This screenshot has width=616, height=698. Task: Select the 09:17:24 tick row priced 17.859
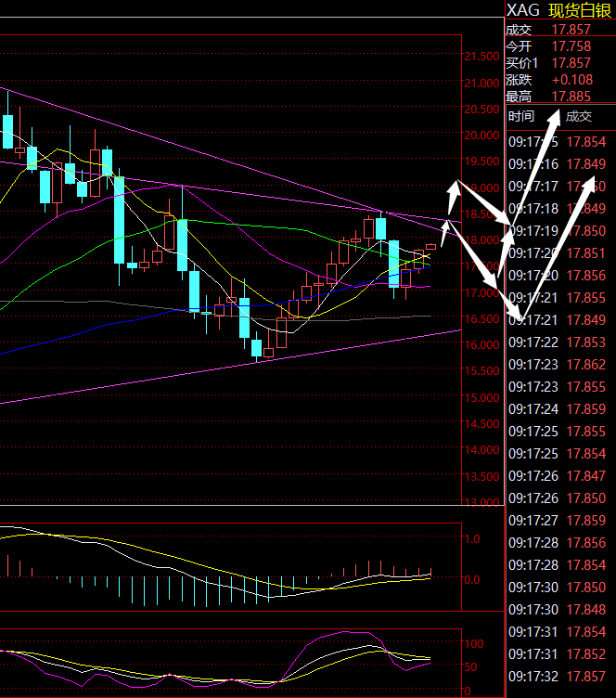[x=558, y=408]
